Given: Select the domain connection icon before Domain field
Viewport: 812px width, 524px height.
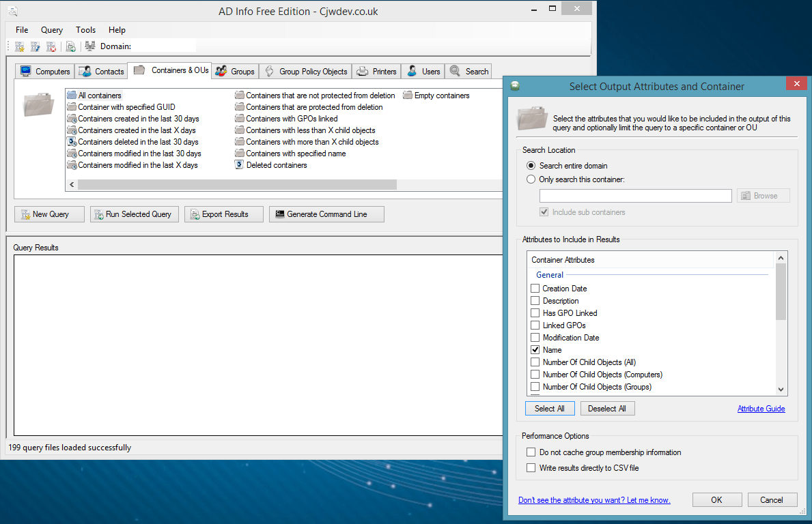Looking at the screenshot, I should (x=90, y=46).
